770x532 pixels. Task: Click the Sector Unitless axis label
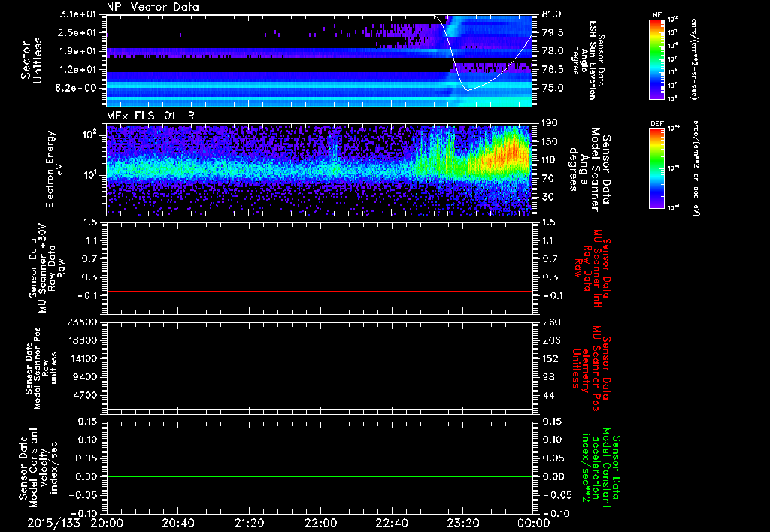(x=31, y=60)
